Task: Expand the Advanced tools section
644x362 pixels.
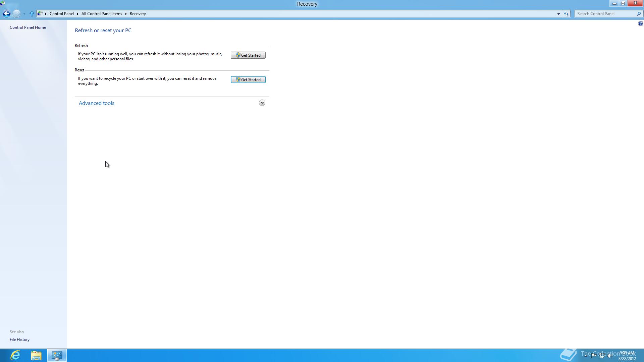Action: click(262, 103)
